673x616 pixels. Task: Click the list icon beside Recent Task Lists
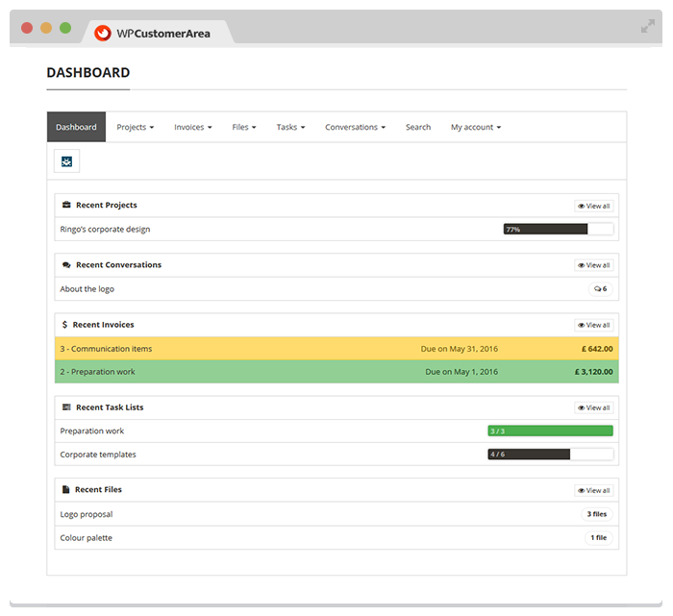click(66, 407)
